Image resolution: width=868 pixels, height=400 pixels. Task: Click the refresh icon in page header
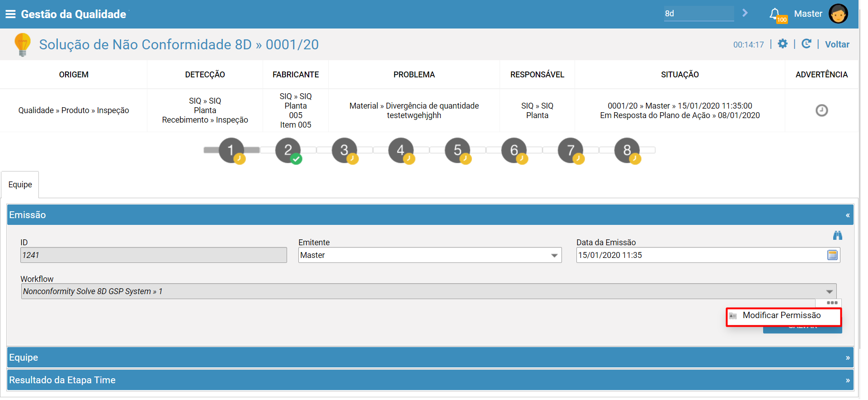pyautogui.click(x=806, y=43)
